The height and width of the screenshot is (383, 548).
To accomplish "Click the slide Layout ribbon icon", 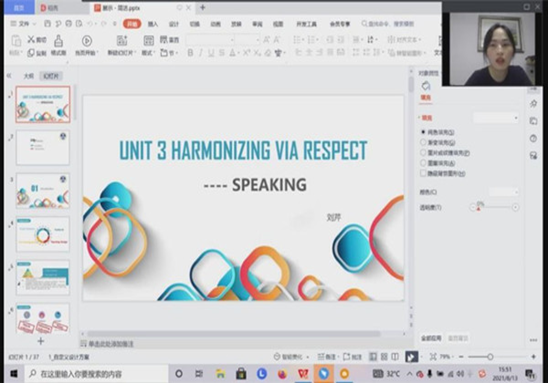I will (x=149, y=41).
